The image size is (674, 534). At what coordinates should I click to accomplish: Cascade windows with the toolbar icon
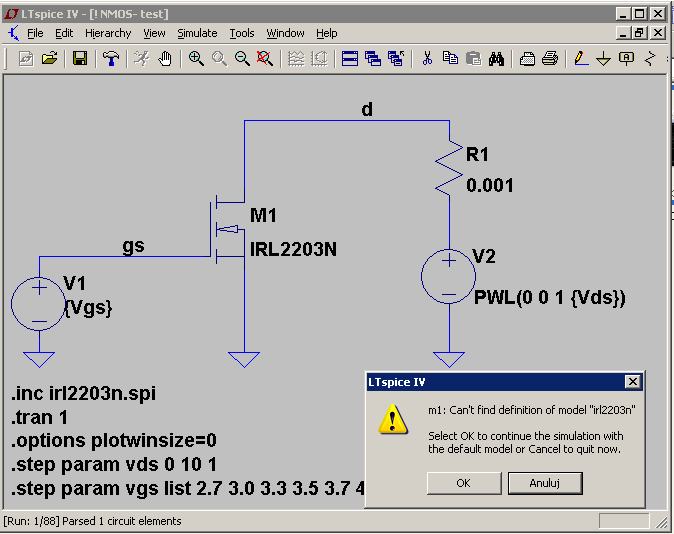[x=373, y=58]
